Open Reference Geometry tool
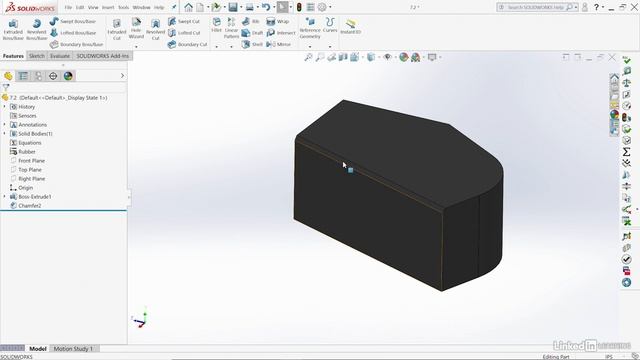Screen dimensions: 640x360 [x=310, y=28]
